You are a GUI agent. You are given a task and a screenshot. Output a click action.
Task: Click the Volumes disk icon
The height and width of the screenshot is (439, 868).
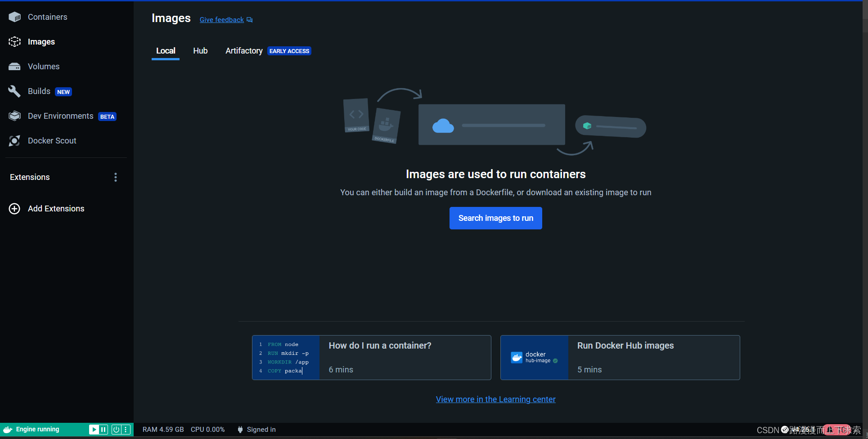point(14,67)
